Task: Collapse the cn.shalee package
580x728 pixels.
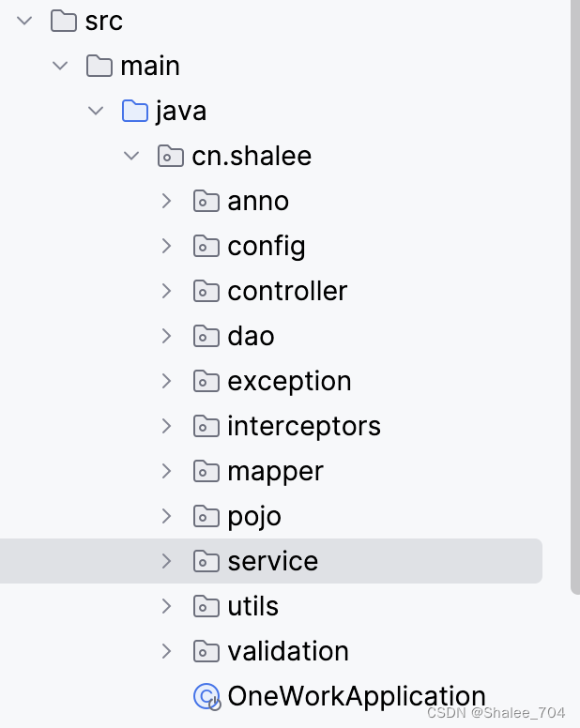Action: pos(131,156)
